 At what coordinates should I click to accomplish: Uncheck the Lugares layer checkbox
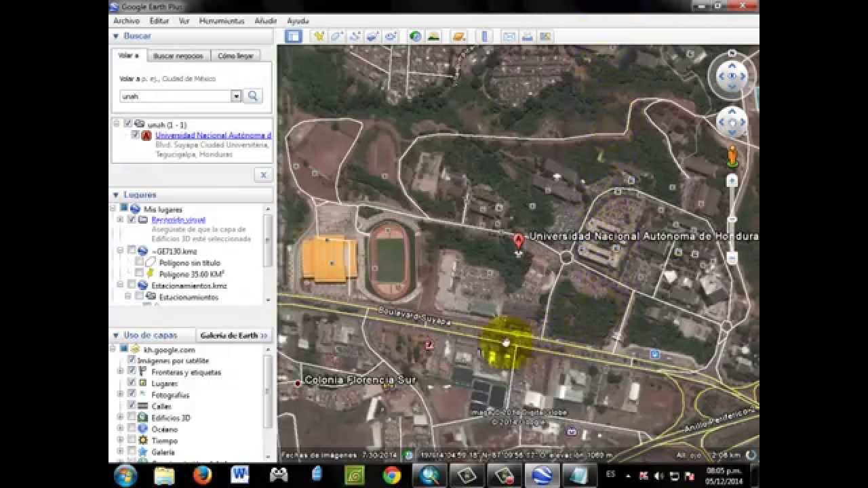(132, 383)
